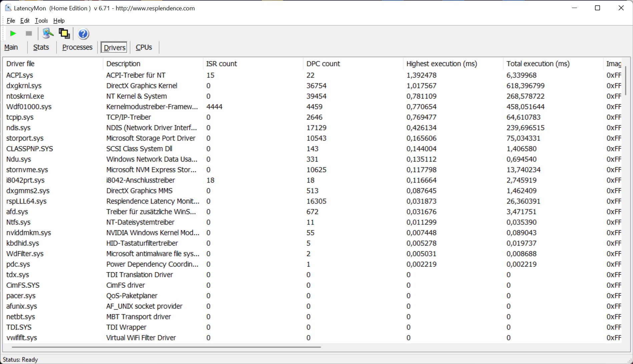Show the Processes tab

(x=77, y=47)
